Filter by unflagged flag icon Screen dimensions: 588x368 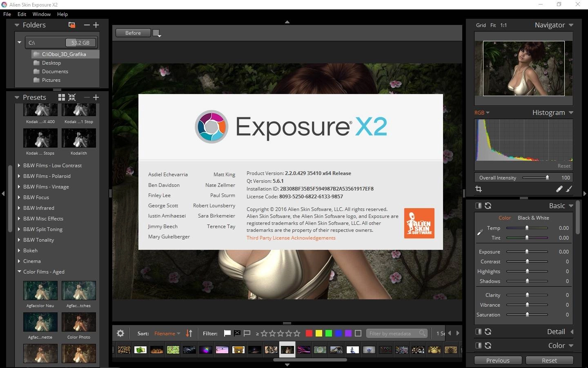point(247,333)
